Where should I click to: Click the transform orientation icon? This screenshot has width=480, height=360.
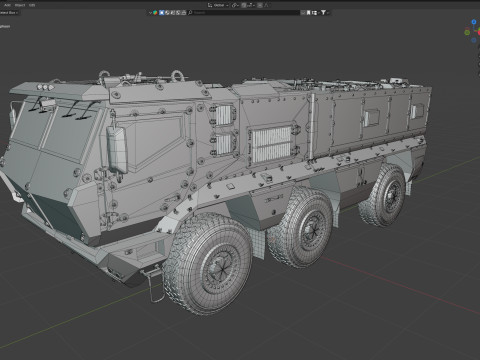[x=210, y=5]
